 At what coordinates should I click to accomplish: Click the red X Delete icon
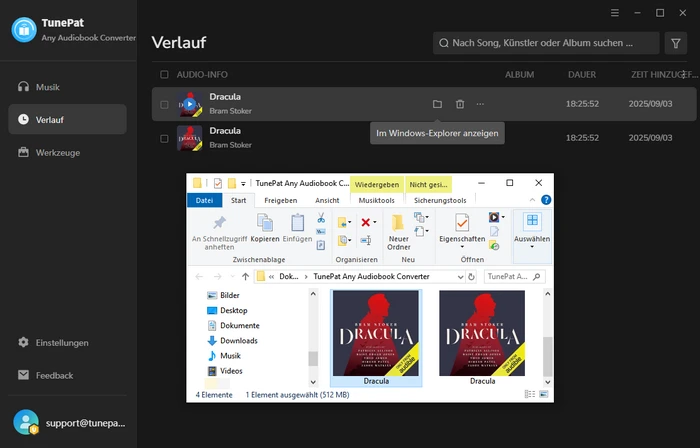[366, 222]
